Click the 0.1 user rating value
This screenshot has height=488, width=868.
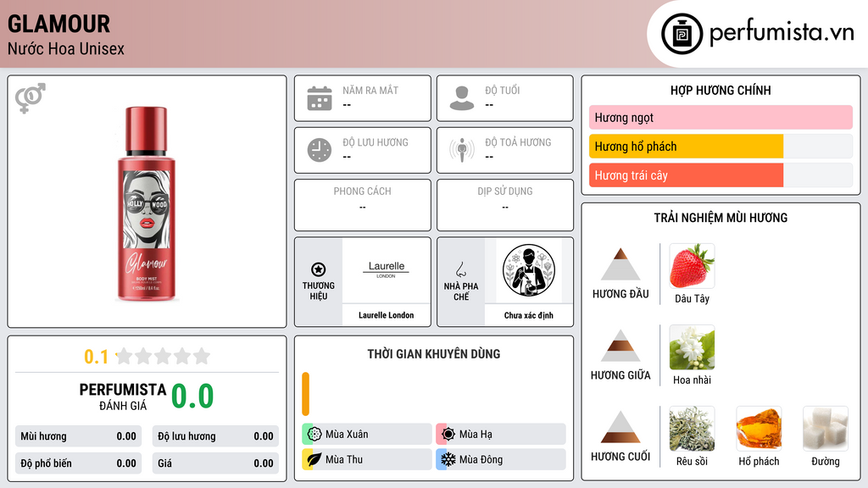click(97, 357)
